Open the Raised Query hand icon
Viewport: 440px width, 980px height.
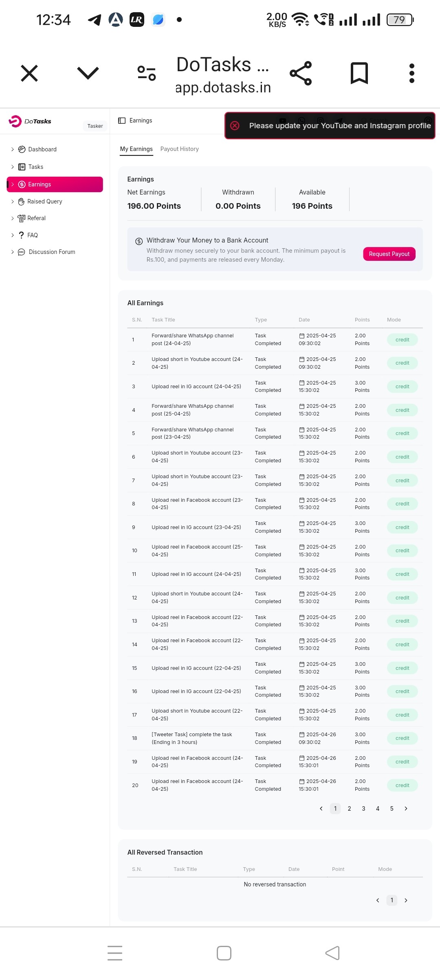pyautogui.click(x=21, y=201)
